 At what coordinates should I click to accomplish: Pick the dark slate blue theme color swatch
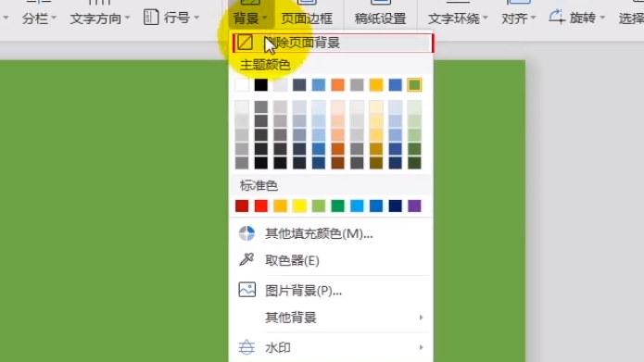pyautogui.click(x=299, y=85)
